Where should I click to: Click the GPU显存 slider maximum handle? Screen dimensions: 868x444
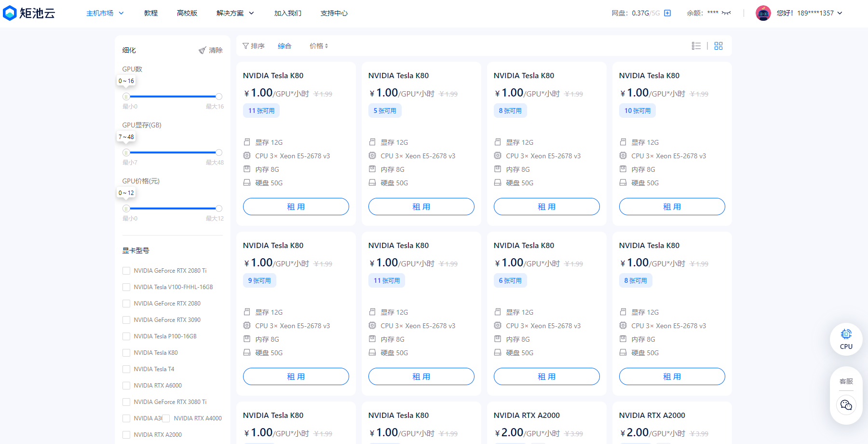click(x=219, y=153)
